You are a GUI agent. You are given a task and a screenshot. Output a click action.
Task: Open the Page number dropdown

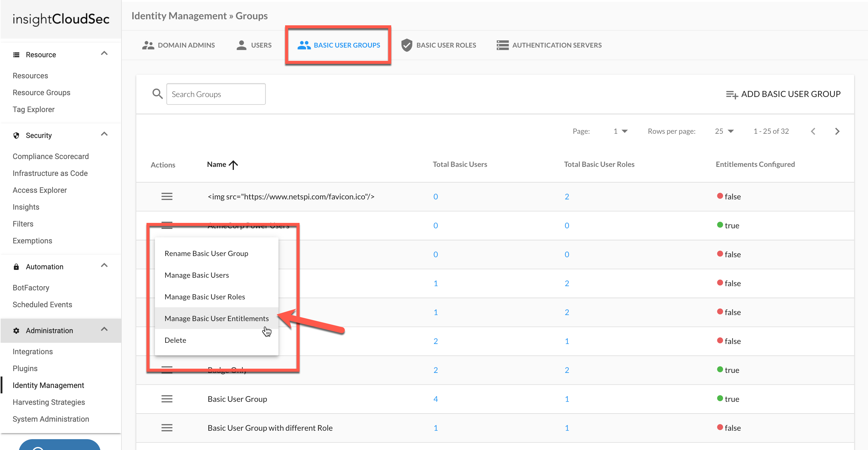click(x=620, y=131)
